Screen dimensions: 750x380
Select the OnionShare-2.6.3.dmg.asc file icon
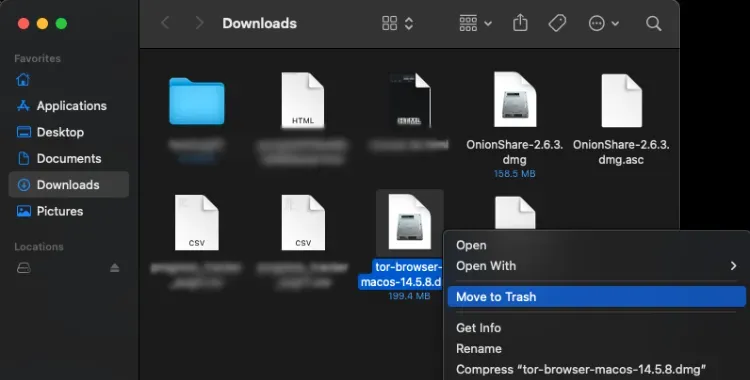pos(621,101)
